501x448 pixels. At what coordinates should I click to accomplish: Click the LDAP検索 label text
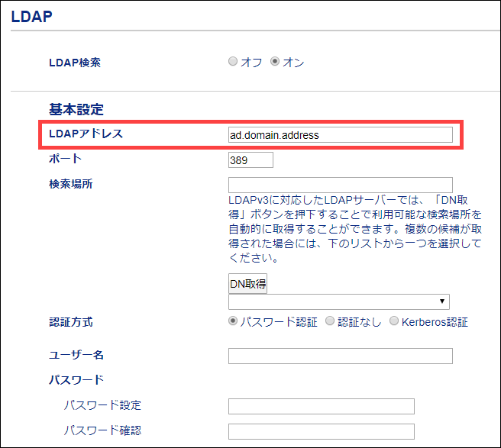75,63
